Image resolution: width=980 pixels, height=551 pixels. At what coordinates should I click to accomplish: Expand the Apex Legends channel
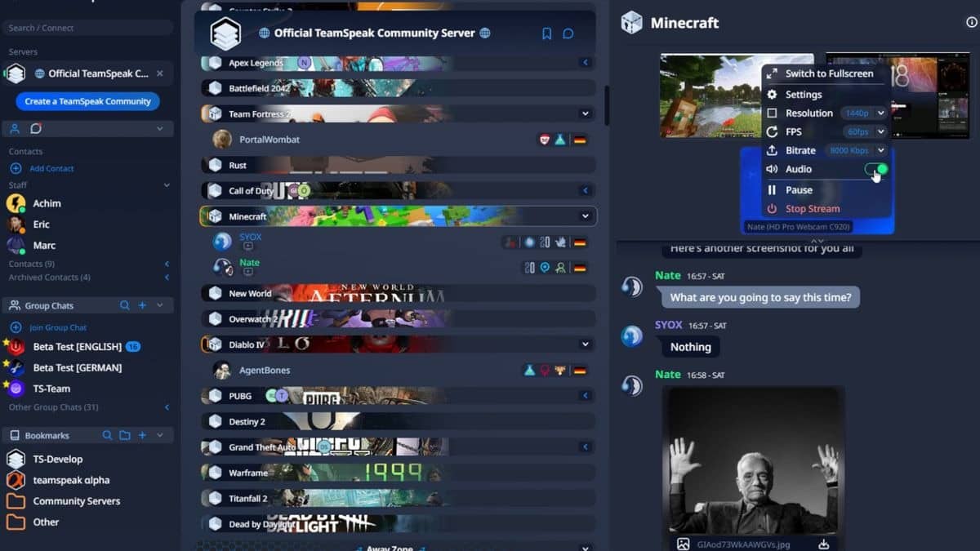[x=585, y=62]
